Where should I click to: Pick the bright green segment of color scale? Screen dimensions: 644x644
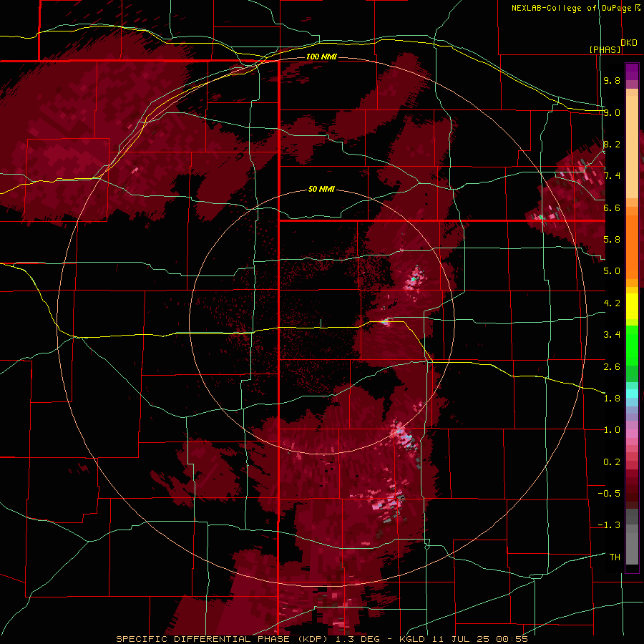(x=632, y=346)
